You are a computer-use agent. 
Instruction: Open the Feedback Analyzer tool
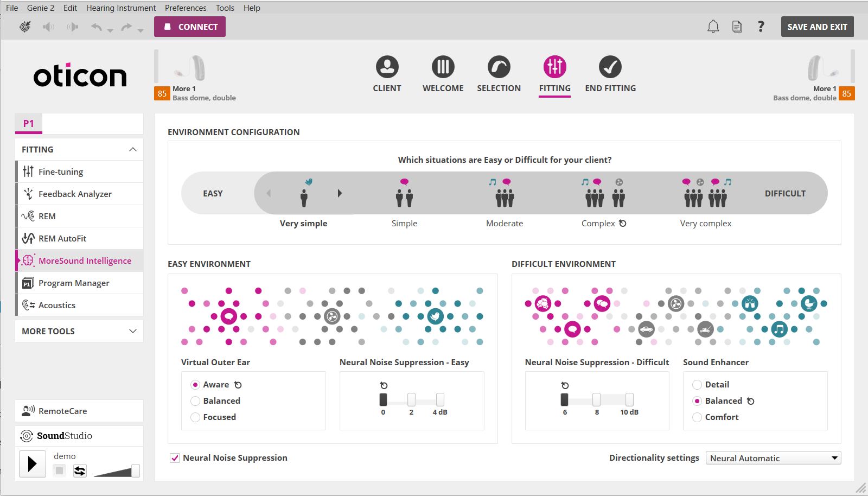tap(80, 194)
